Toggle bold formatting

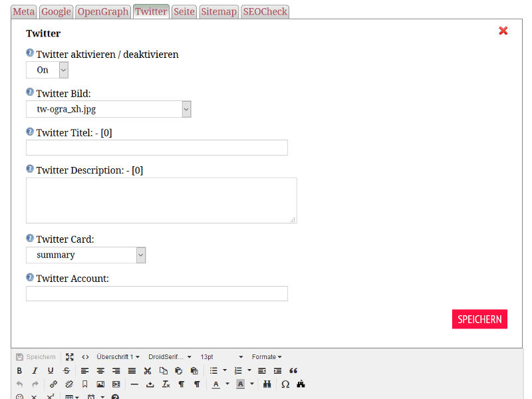(x=19, y=371)
